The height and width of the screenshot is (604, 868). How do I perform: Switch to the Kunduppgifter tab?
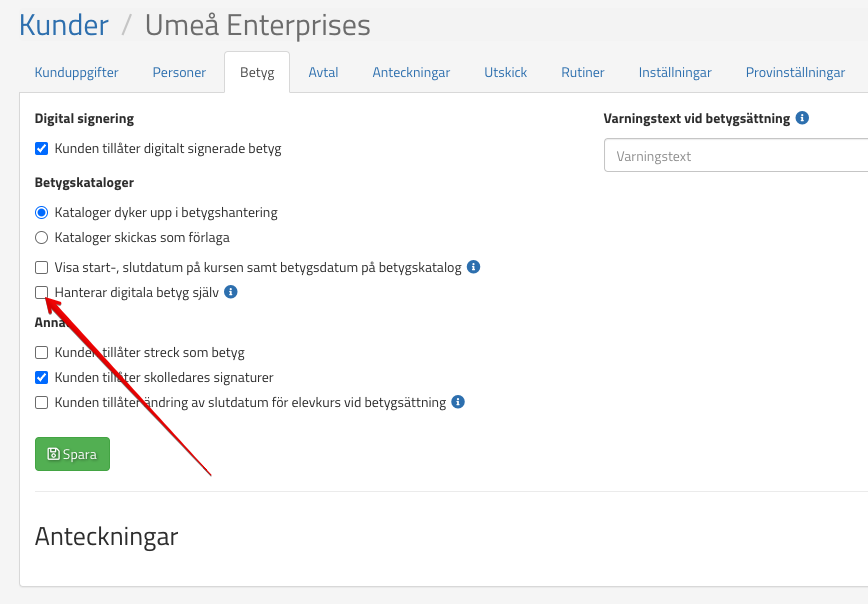click(x=76, y=72)
